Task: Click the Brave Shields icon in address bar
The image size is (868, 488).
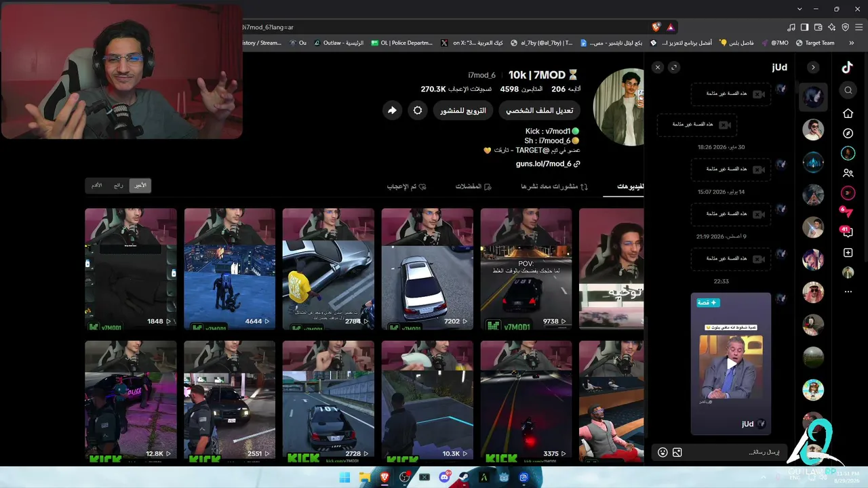Action: coord(656,27)
